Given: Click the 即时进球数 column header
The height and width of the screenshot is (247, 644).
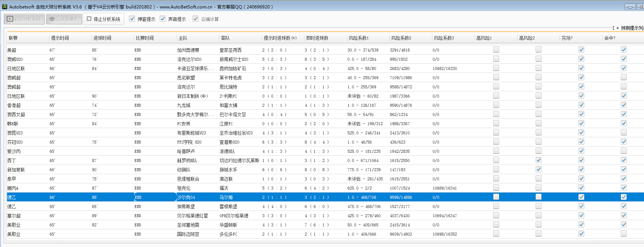Looking at the screenshot, I should 317,38.
